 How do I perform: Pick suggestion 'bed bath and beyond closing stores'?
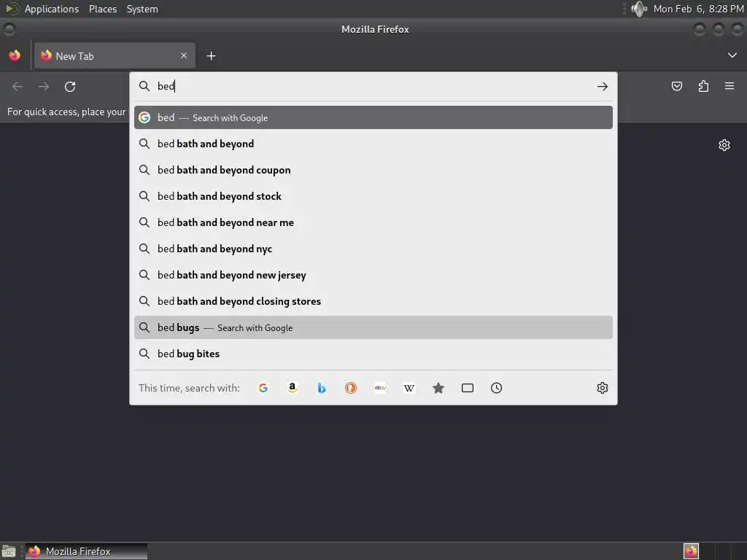373,301
